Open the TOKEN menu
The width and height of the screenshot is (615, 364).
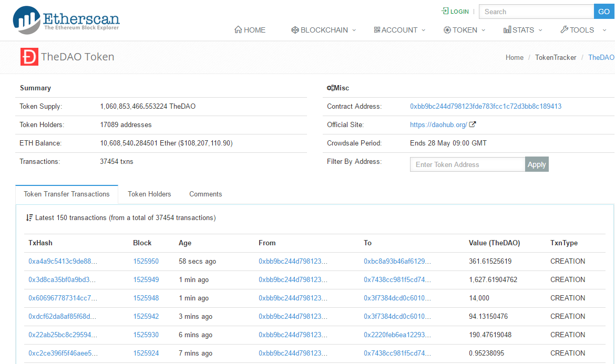464,30
